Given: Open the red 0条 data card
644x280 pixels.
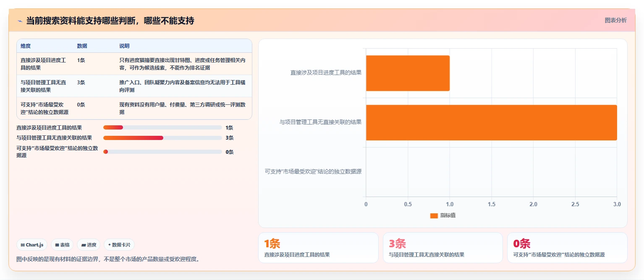Looking at the screenshot, I should (x=567, y=248).
